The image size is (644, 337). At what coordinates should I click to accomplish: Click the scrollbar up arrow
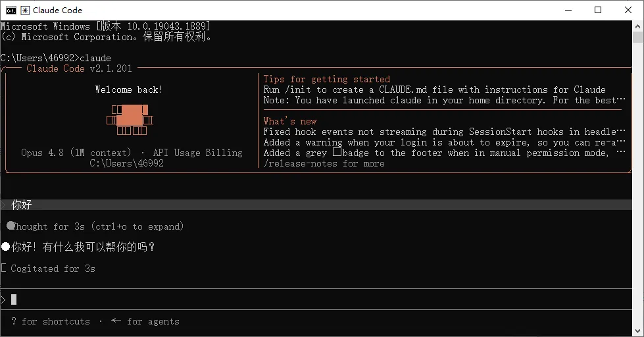[637, 26]
